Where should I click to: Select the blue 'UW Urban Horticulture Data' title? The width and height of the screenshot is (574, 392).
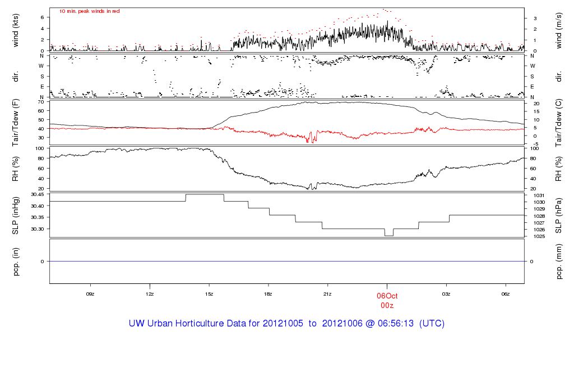[x=286, y=324]
